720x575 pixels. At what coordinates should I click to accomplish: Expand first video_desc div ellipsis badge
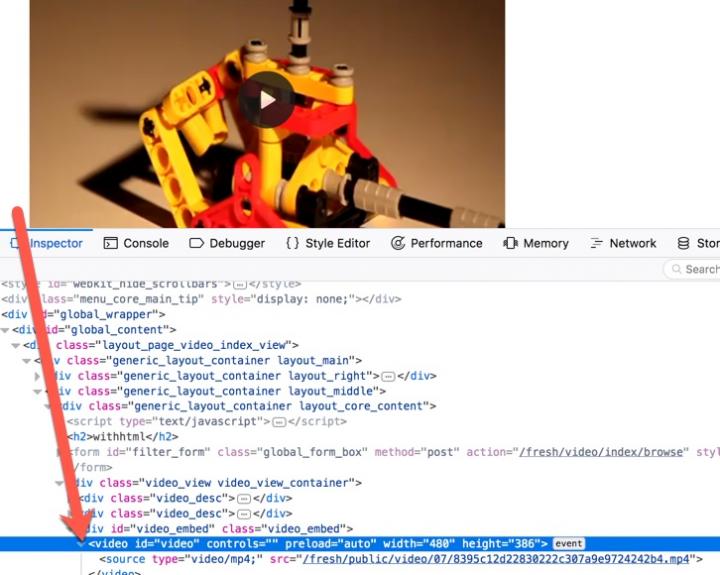click(243, 499)
